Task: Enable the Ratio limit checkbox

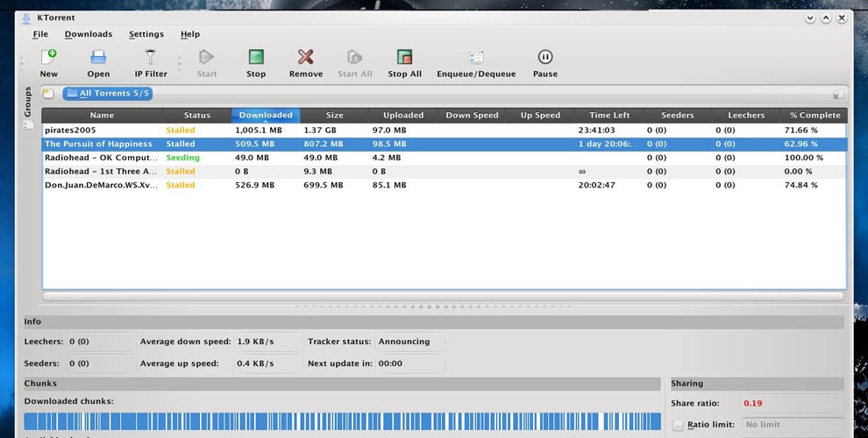Action: click(x=678, y=425)
